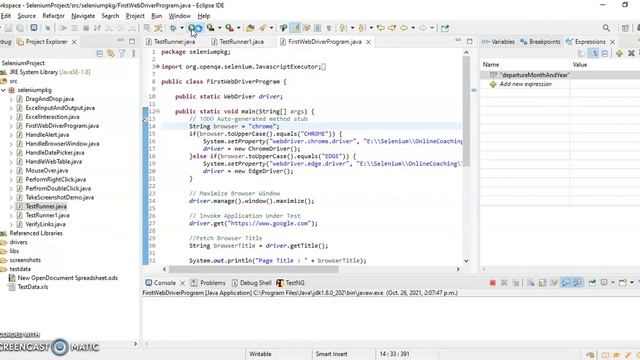Select TestData.xls file in Project Explorer

pyautogui.click(x=33, y=287)
